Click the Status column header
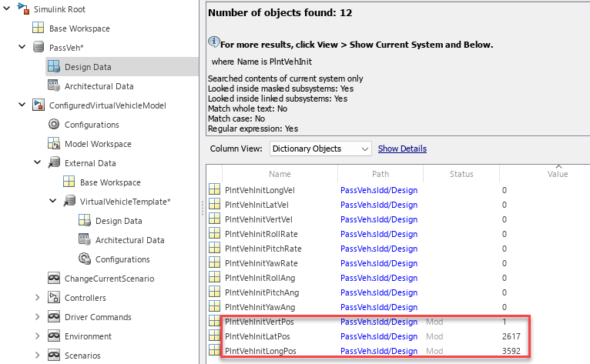Image resolution: width=590 pixels, height=364 pixels. tap(461, 175)
